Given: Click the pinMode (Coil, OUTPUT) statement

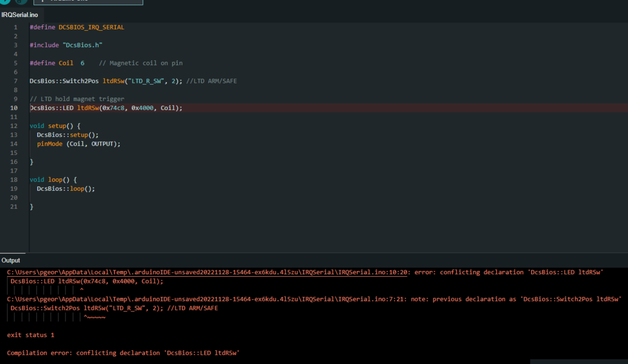Looking at the screenshot, I should pos(78,144).
